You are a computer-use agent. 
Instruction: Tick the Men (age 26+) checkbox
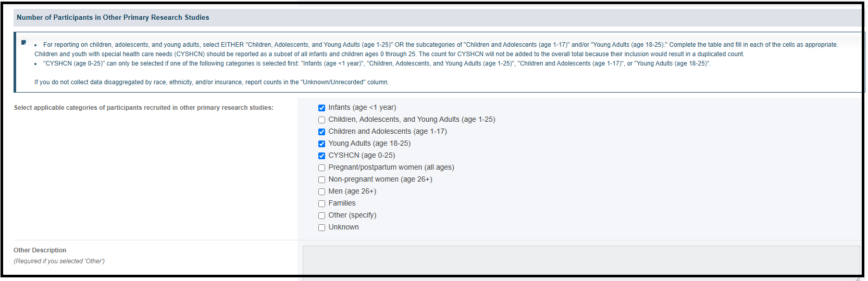click(321, 191)
